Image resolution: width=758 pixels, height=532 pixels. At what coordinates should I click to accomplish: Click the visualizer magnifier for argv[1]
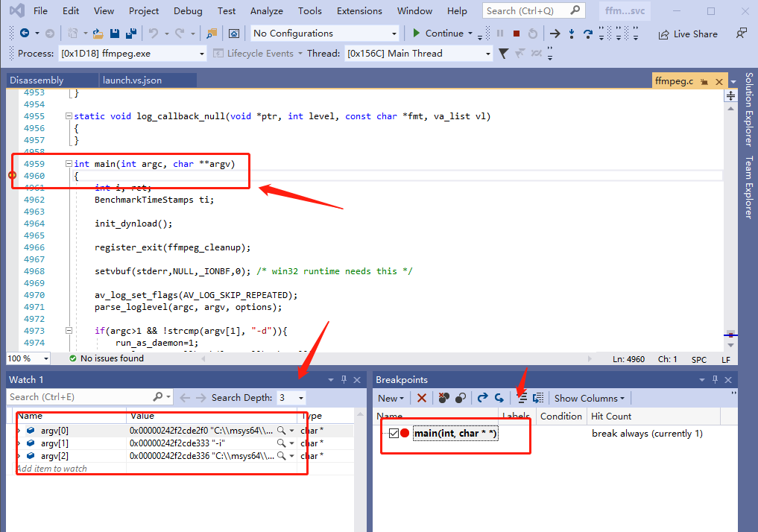[281, 443]
